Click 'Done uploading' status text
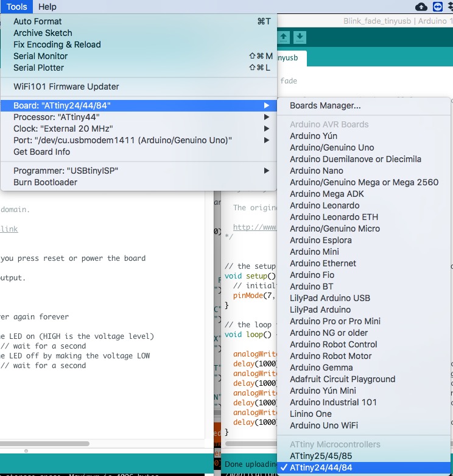453x476 pixels. point(251,464)
